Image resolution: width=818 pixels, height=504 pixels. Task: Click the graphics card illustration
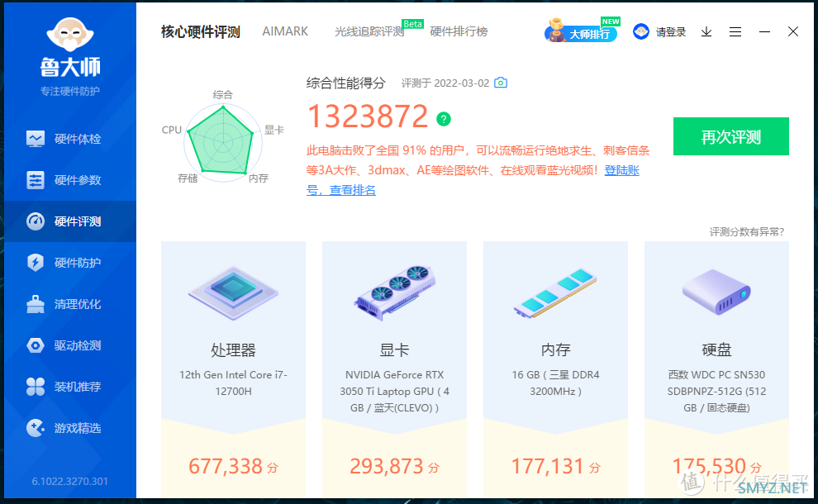tap(394, 292)
